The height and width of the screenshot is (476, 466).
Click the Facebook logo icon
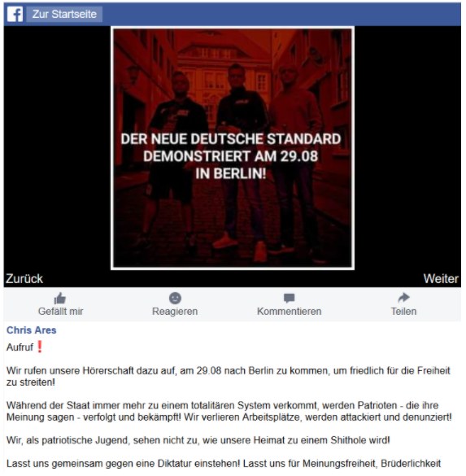[15, 15]
